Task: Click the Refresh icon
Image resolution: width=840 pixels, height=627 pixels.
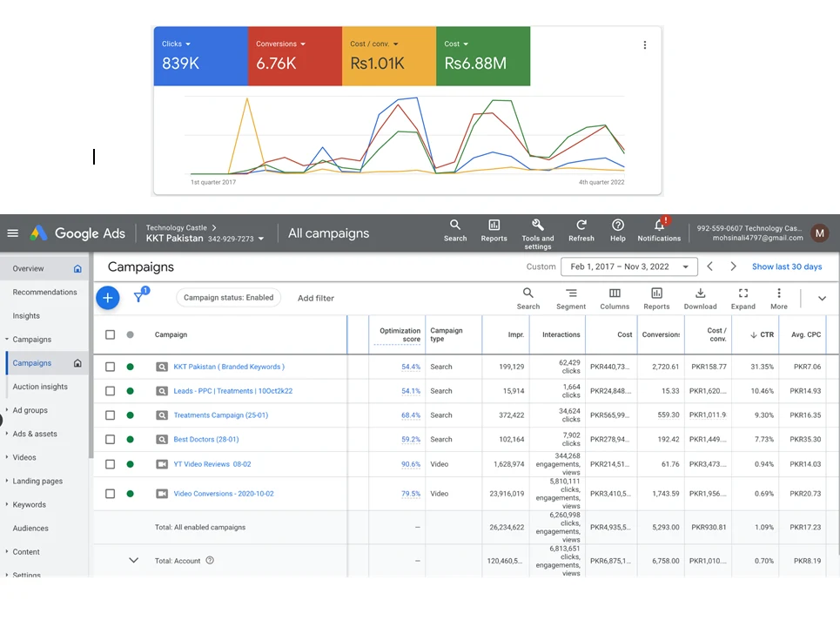Action: (581, 226)
